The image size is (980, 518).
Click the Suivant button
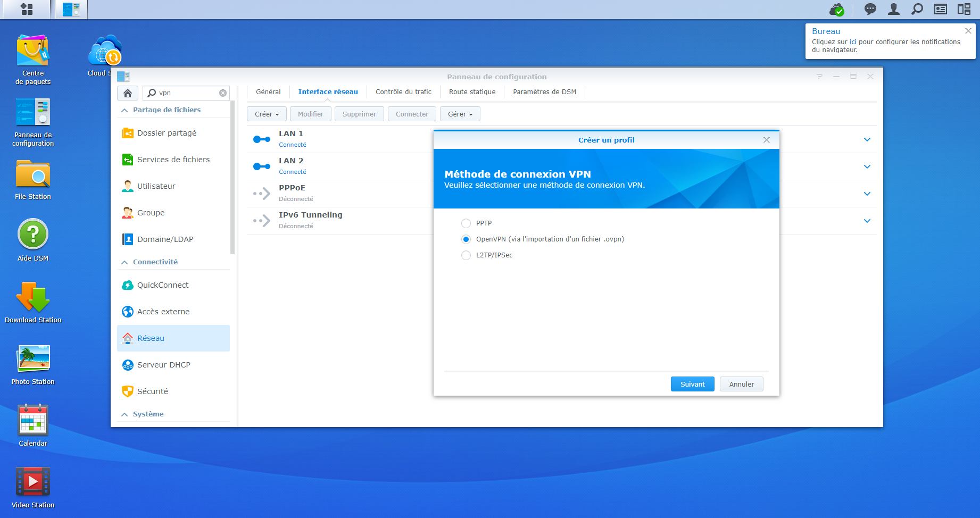coord(692,384)
